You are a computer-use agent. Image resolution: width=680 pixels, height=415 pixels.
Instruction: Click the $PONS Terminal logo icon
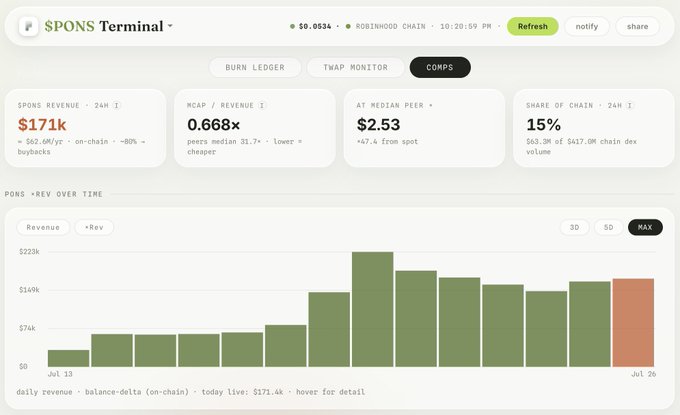29,26
